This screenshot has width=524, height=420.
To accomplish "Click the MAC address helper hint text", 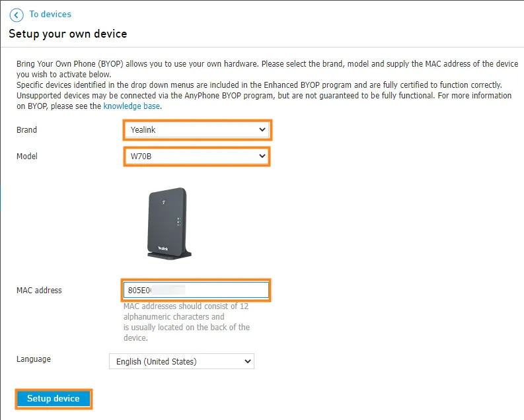I will (x=186, y=322).
